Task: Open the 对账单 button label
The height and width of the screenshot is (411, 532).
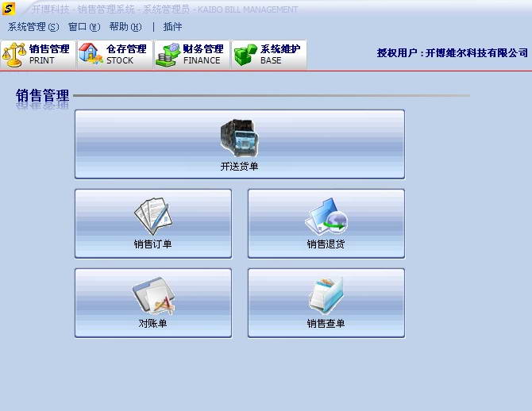Action: pyautogui.click(x=152, y=324)
